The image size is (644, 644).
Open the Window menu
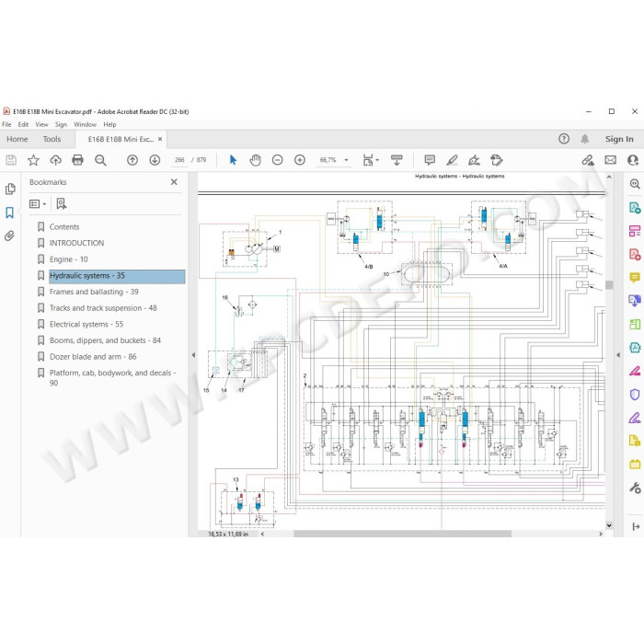point(85,124)
